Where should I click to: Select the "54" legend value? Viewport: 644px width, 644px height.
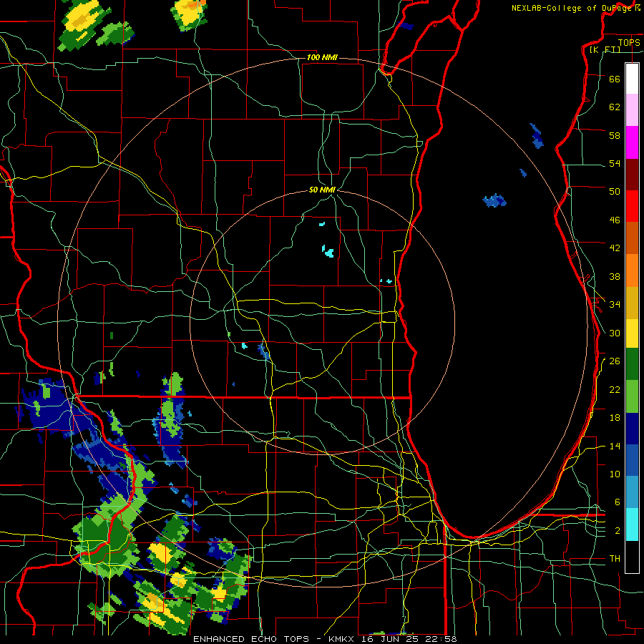(x=615, y=163)
